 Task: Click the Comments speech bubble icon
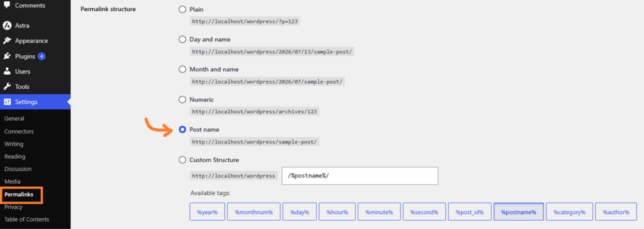coord(7,5)
